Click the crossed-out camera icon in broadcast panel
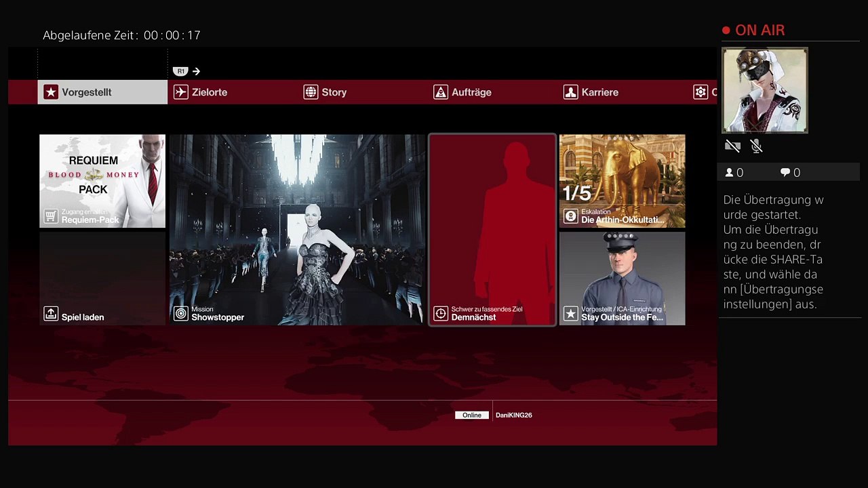This screenshot has height=488, width=868. [x=732, y=146]
